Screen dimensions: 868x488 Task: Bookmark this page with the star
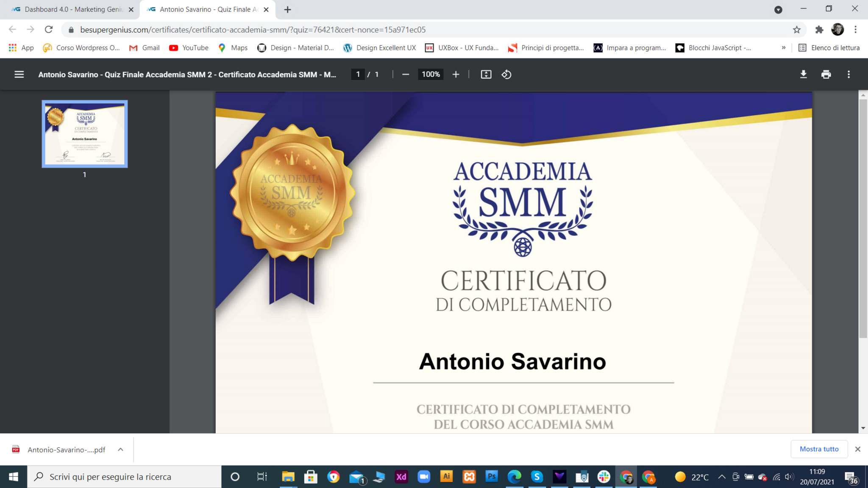pyautogui.click(x=797, y=30)
